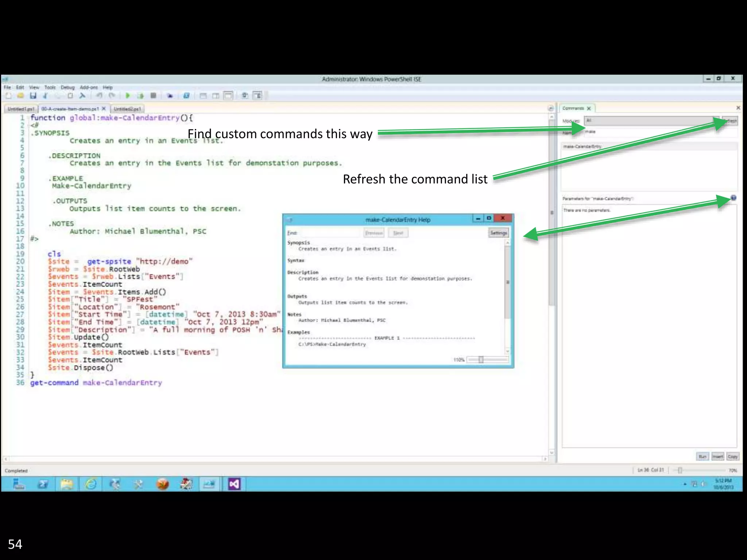The height and width of the screenshot is (560, 747).
Task: Collapse script pane with the top-right arrow
Action: (551, 108)
